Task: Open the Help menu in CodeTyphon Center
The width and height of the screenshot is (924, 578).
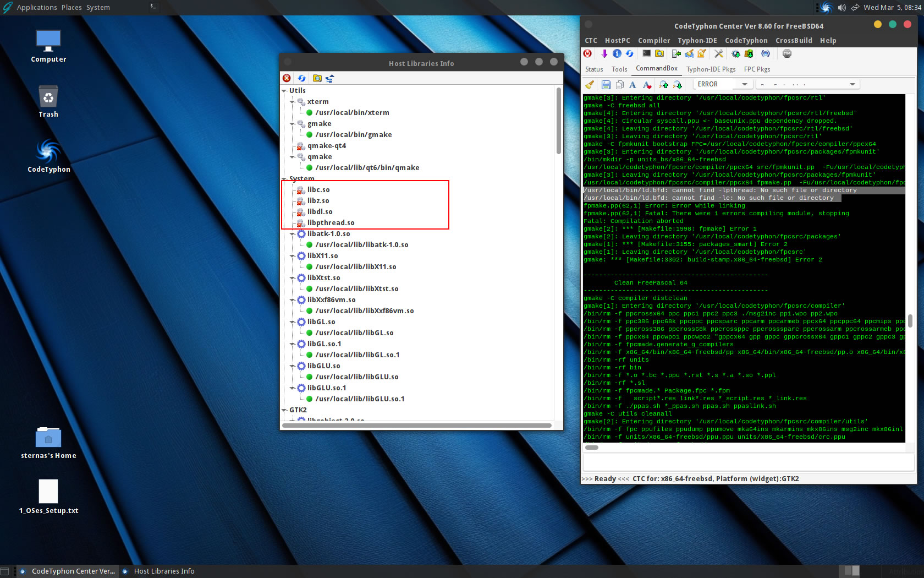Action: pos(828,41)
